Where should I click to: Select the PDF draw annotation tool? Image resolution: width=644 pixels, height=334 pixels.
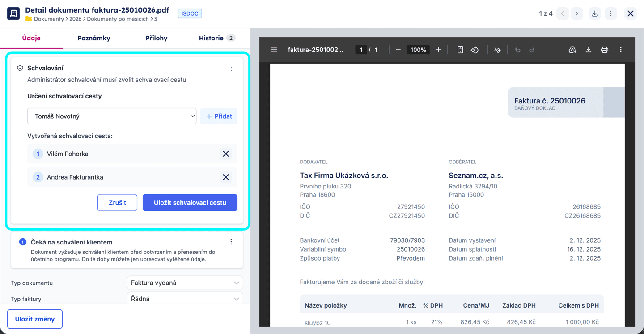(497, 50)
